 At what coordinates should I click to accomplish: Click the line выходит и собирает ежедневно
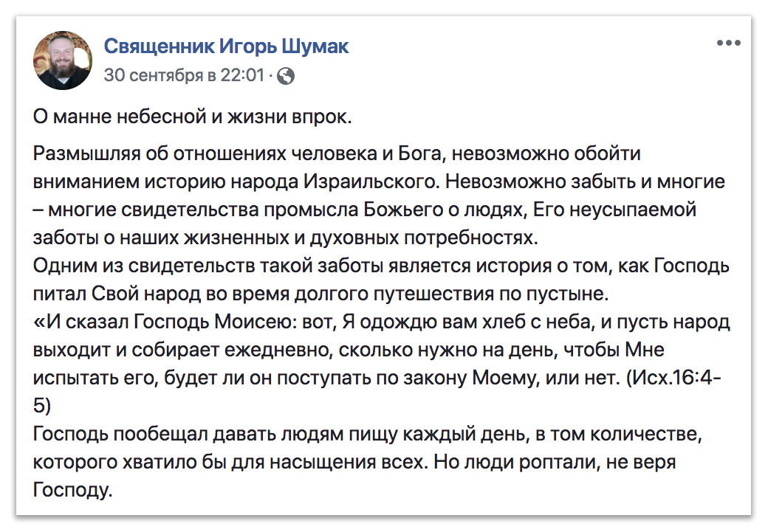[349, 350]
